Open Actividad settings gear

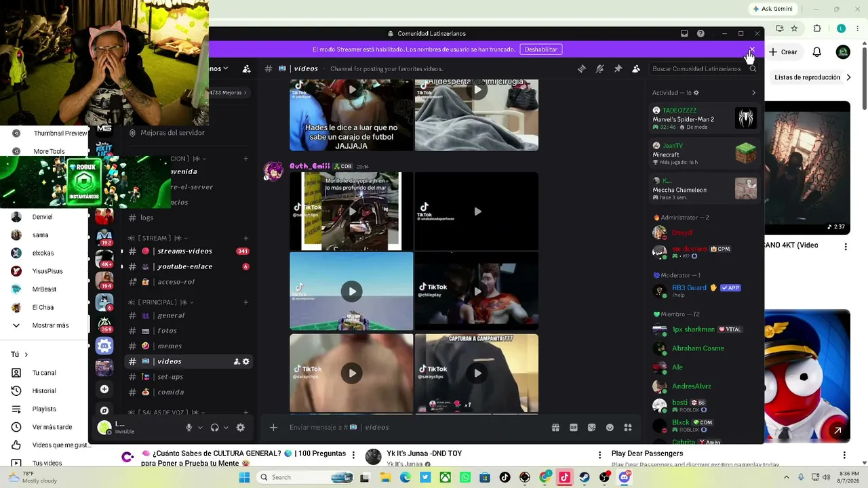pos(696,93)
